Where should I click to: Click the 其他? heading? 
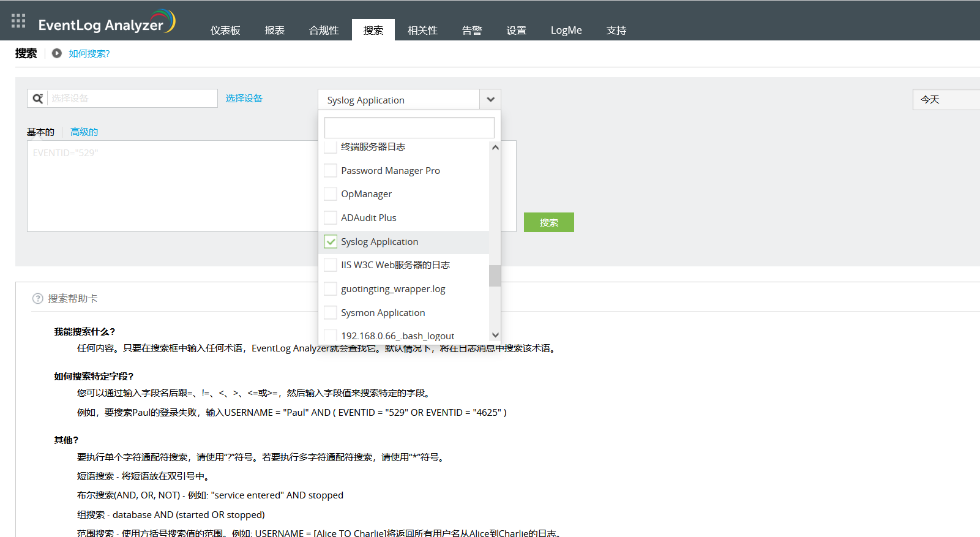(x=66, y=440)
